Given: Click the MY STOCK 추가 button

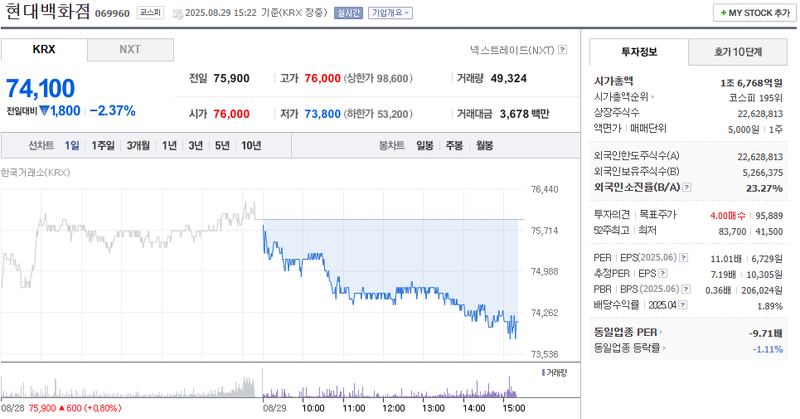Looking at the screenshot, I should 755,13.
